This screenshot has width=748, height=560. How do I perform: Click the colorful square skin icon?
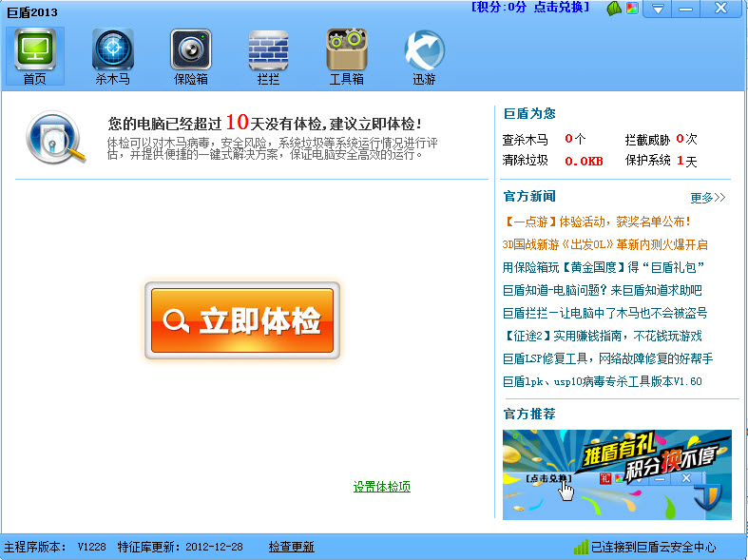click(633, 9)
